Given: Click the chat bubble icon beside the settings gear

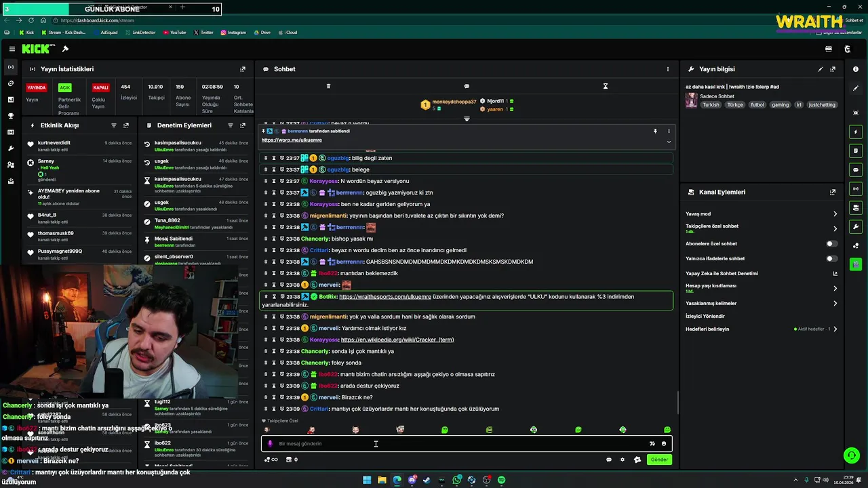Looking at the screenshot, I should coord(609,460).
